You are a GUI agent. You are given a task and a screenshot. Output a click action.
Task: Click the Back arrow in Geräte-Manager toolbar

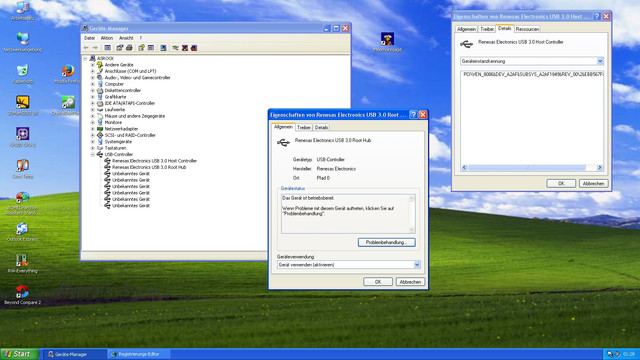[86, 48]
